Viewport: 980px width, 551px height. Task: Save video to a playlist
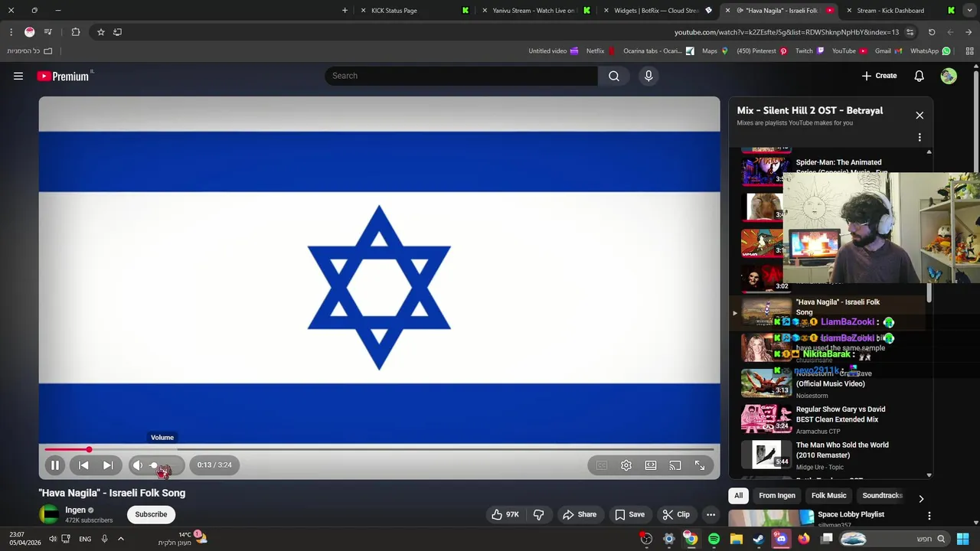(630, 514)
